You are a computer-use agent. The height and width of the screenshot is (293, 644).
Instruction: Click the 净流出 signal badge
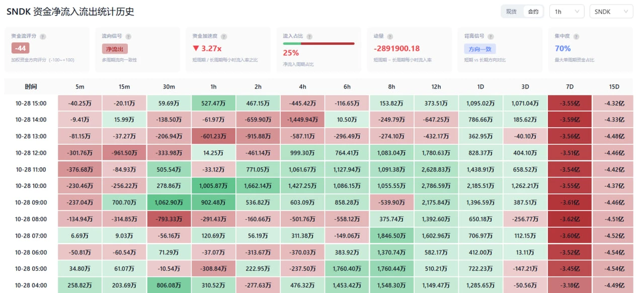point(114,49)
